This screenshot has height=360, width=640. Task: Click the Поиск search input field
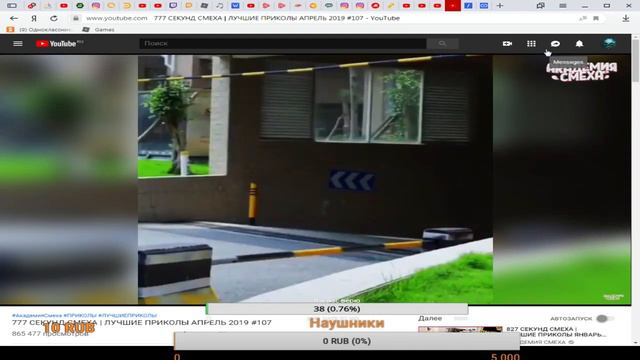pos(283,43)
